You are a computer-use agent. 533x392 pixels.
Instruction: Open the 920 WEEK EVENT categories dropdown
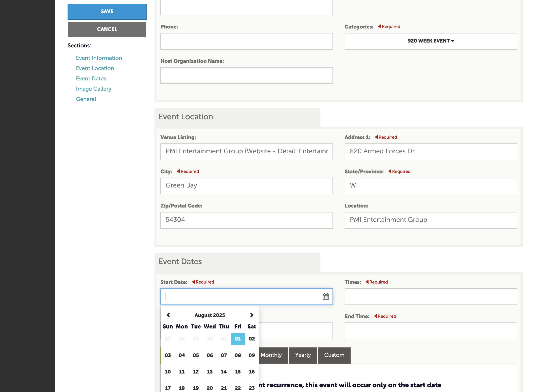(430, 41)
